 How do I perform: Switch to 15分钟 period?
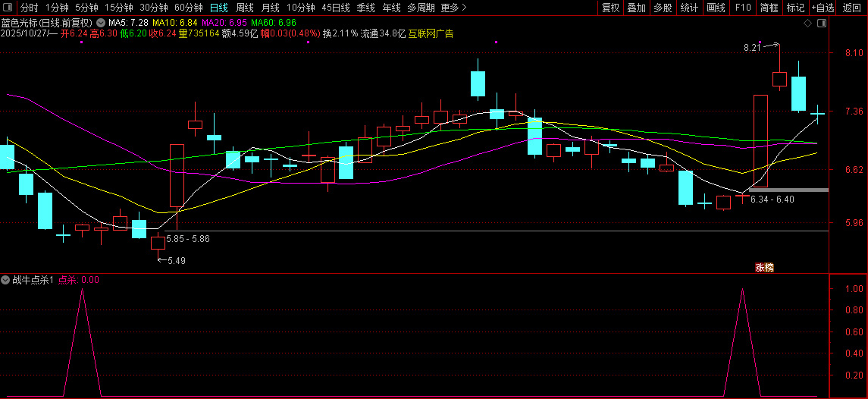pos(118,8)
